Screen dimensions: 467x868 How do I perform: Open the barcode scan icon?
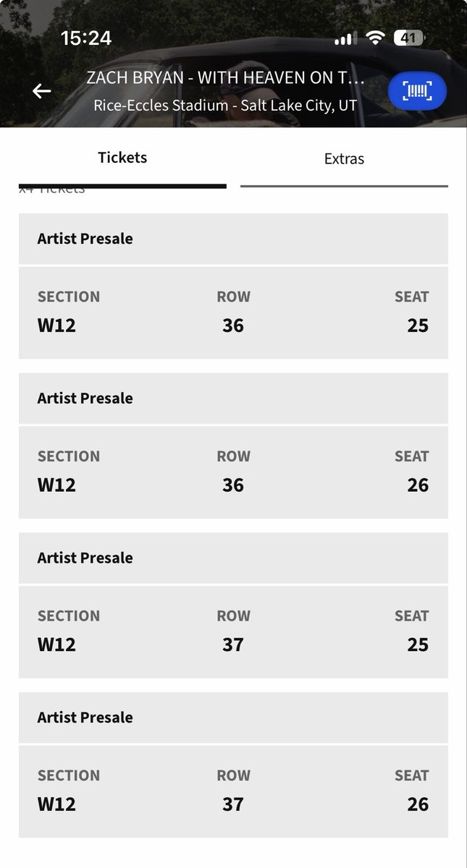417,91
